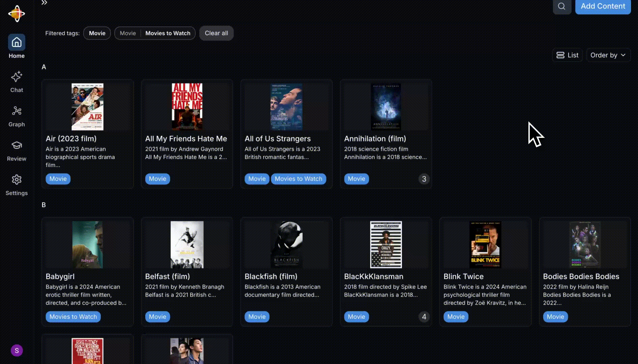
Task: Click Movie tag on Blink Twice card
Action: pos(456,316)
